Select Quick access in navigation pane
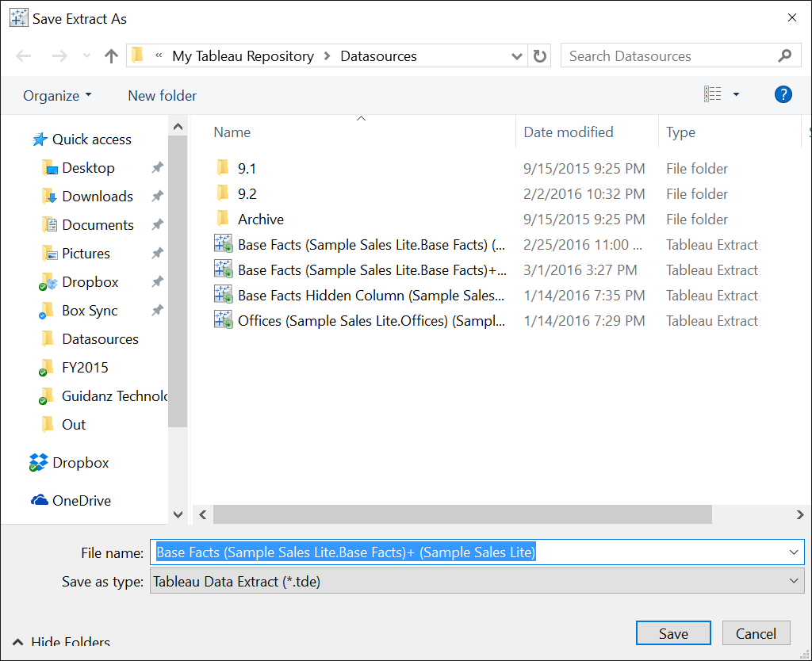 (82, 139)
